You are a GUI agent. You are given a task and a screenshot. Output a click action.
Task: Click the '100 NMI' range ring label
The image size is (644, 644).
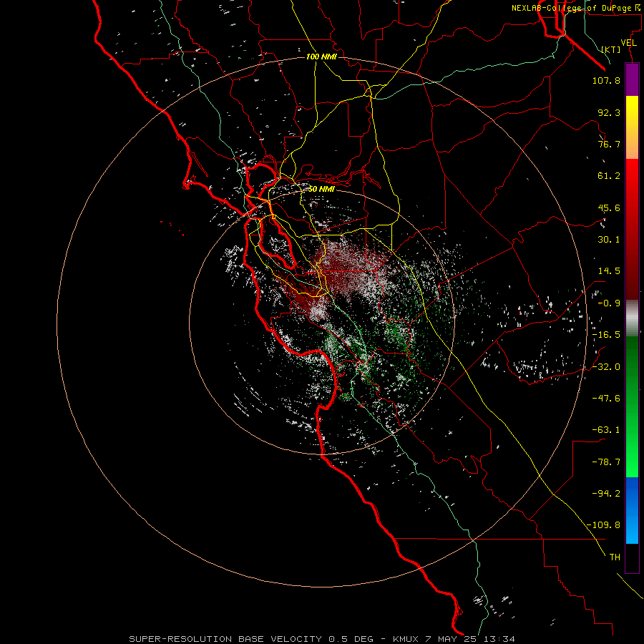coord(321,57)
